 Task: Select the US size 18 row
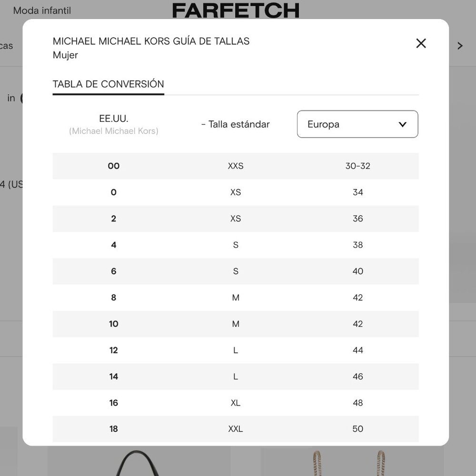(236, 429)
